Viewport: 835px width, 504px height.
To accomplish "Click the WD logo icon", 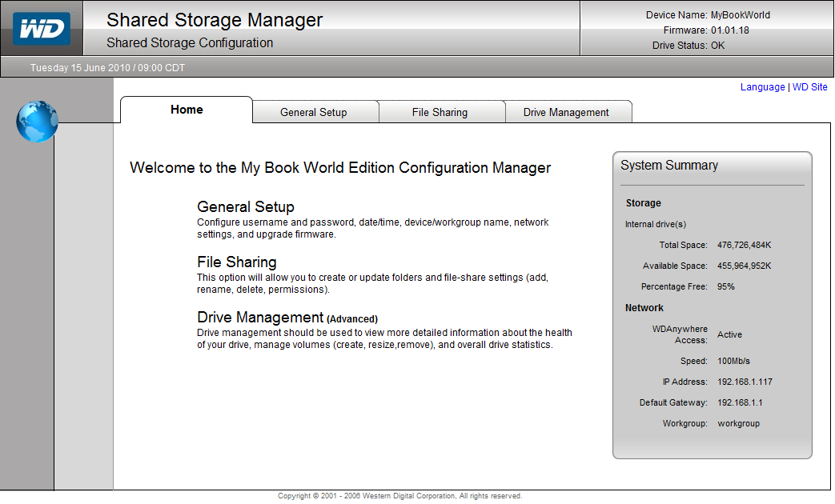I will (x=42, y=28).
